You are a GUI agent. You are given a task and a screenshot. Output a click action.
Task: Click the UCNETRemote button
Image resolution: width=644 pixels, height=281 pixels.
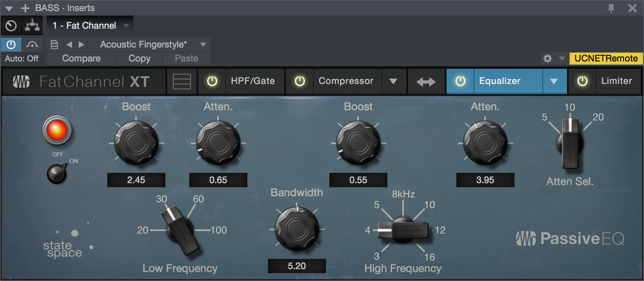(606, 59)
